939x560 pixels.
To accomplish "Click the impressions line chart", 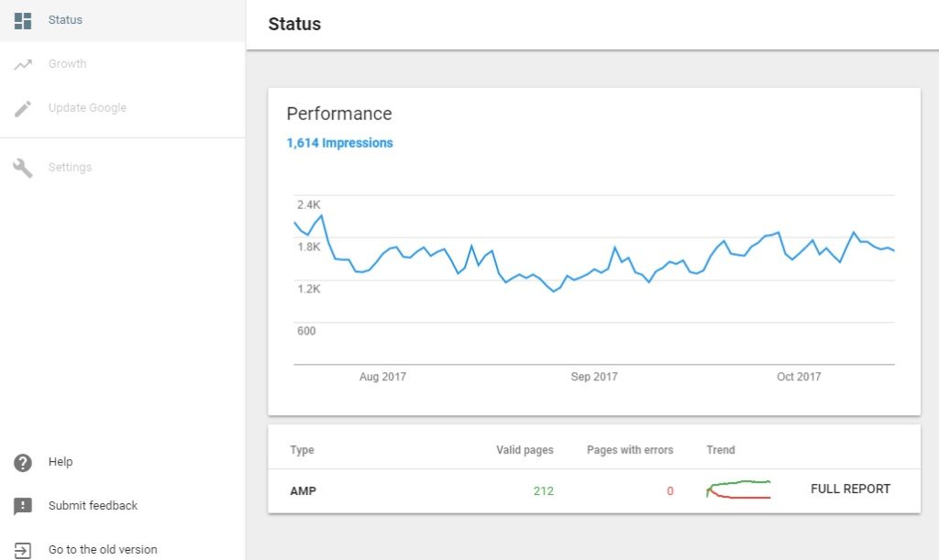I will point(594,280).
